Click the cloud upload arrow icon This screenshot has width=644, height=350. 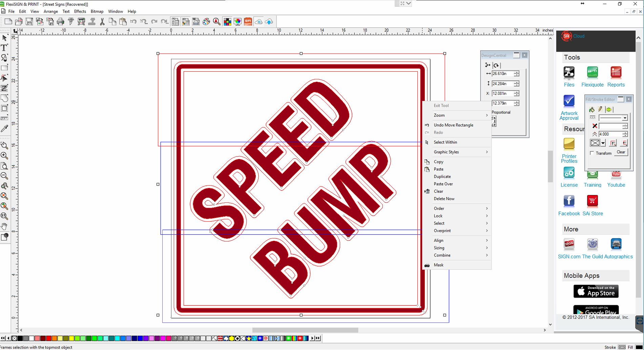tap(269, 22)
